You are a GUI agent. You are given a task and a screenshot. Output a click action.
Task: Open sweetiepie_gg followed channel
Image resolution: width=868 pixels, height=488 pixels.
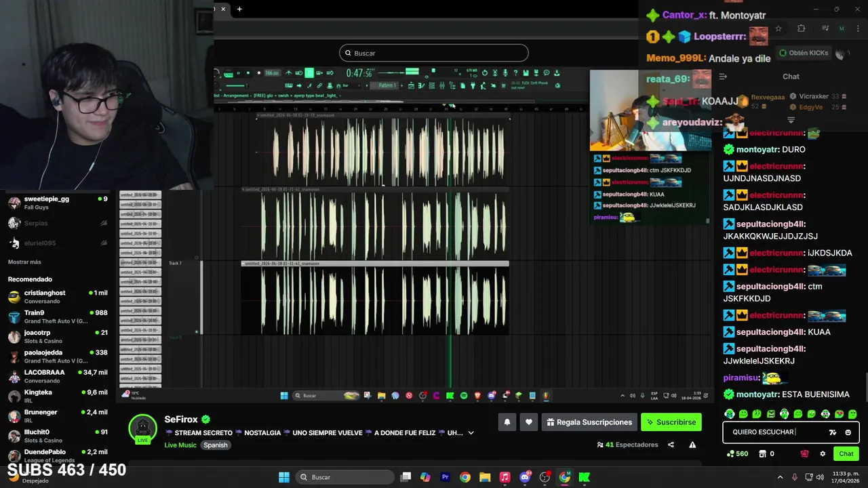point(58,203)
